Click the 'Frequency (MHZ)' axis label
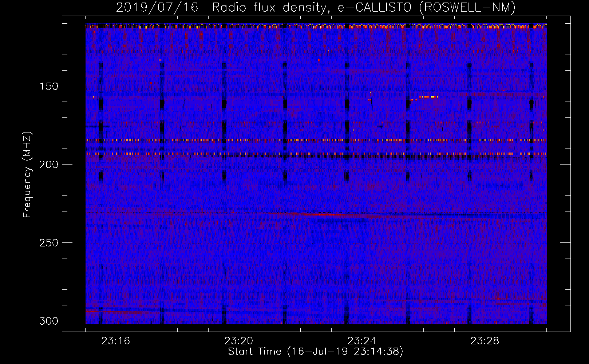The image size is (589, 364). 28,175
